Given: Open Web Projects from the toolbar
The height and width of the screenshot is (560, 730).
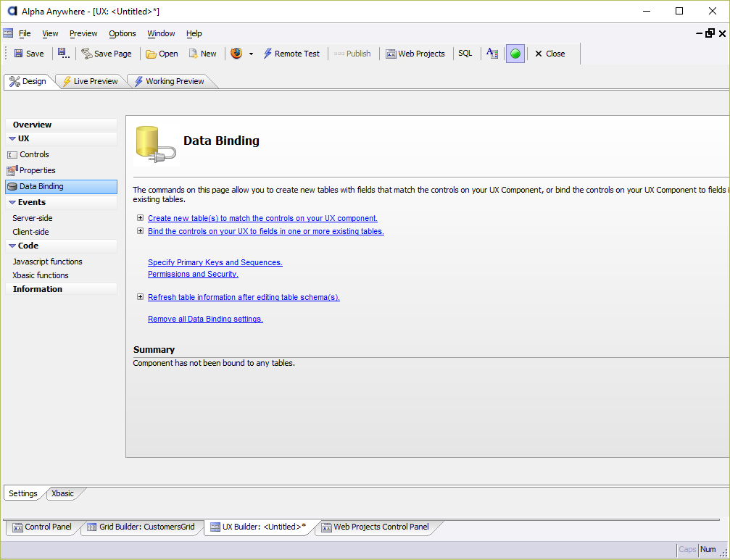Looking at the screenshot, I should (x=415, y=54).
